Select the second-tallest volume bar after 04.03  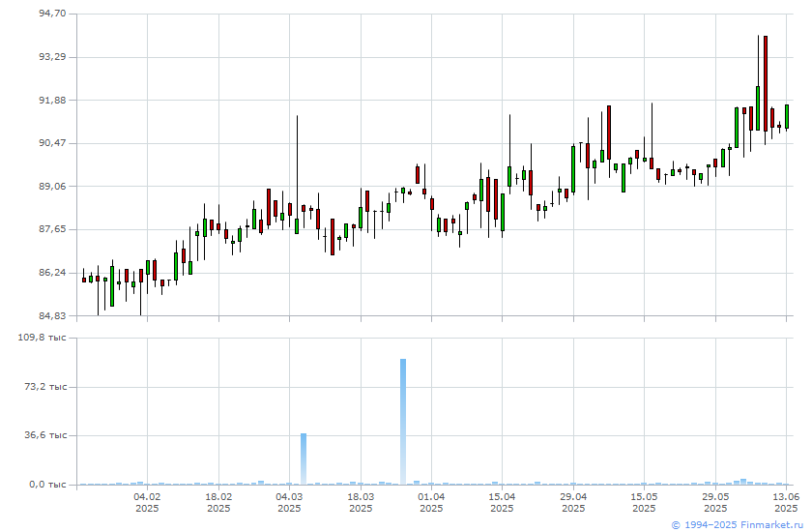click(x=304, y=458)
